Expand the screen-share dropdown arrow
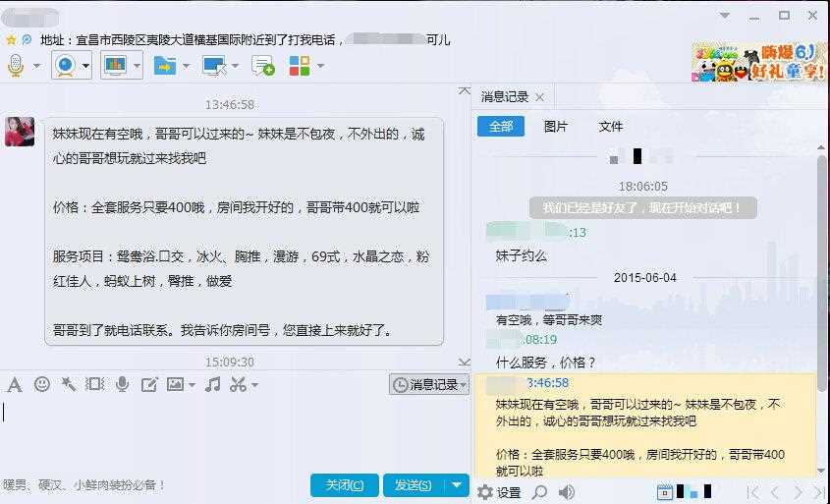Image resolution: width=830 pixels, height=504 pixels. 137,66
